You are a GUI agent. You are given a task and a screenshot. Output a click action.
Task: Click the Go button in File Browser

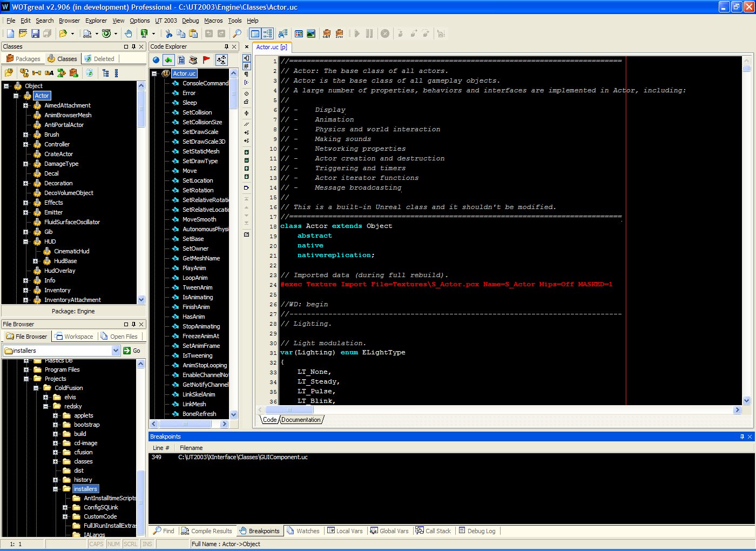(132, 351)
